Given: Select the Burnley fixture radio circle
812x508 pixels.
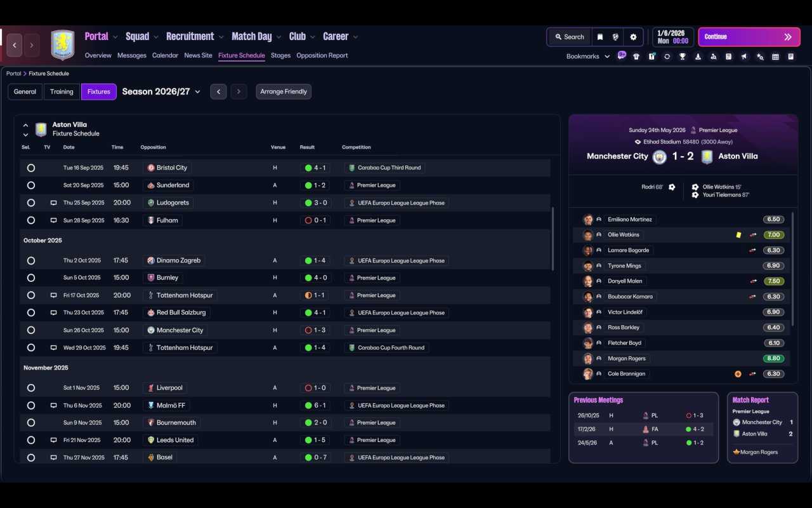Looking at the screenshot, I should point(31,277).
